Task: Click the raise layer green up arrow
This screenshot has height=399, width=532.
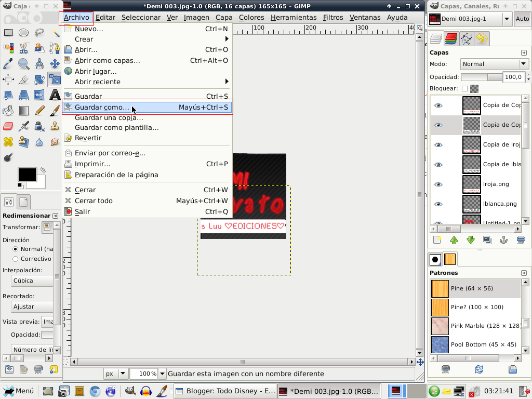Action: point(454,240)
